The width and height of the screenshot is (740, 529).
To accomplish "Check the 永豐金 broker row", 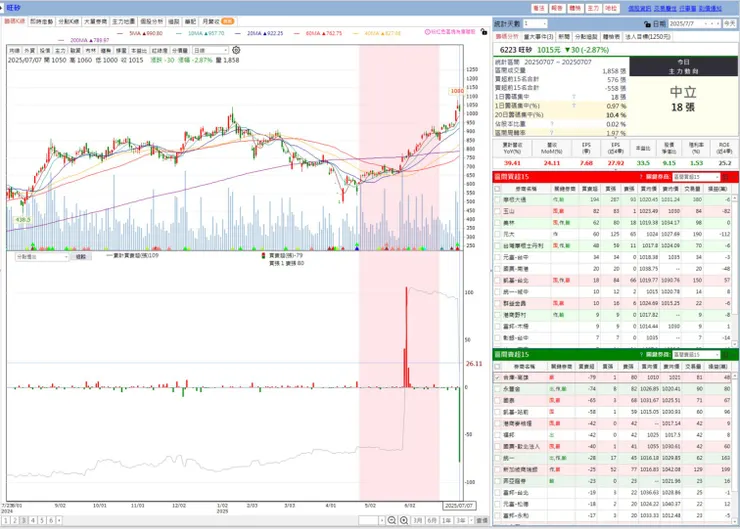I will click(x=497, y=389).
